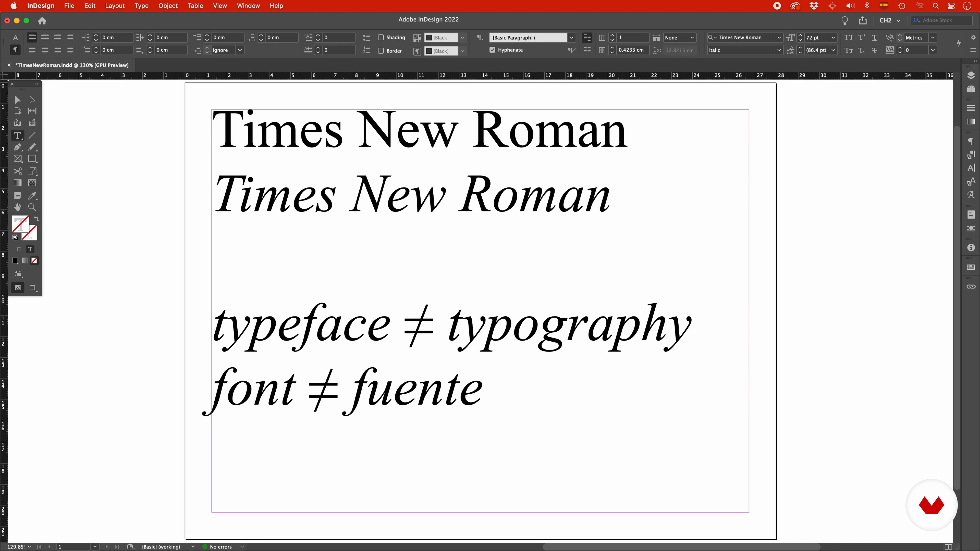Screen dimensions: 980x551
Task: Open the leading 86.4 pt dropdown
Action: click(833, 50)
